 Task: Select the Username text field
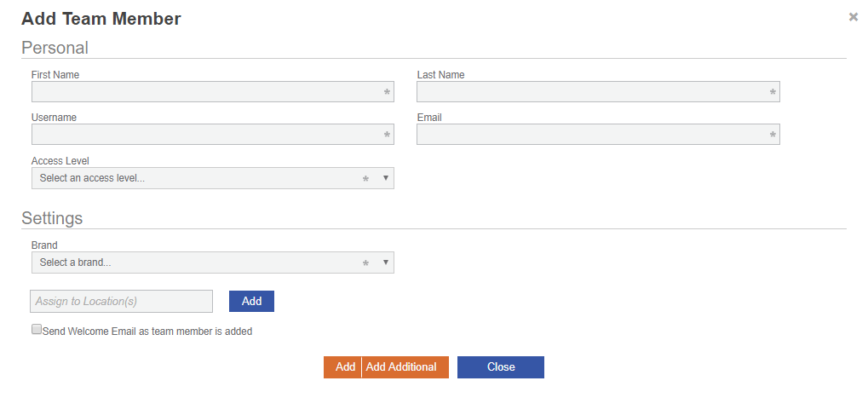(204, 135)
